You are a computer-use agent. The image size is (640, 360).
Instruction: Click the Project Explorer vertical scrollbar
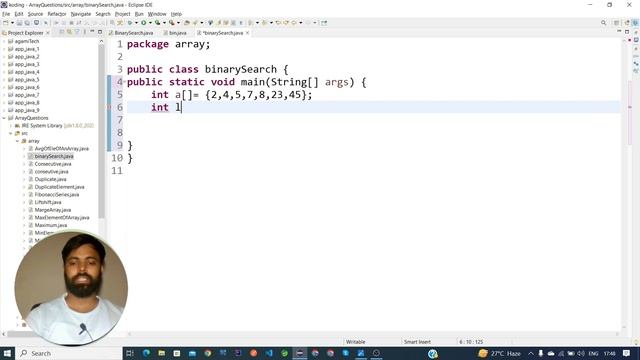pyautogui.click(x=102, y=131)
